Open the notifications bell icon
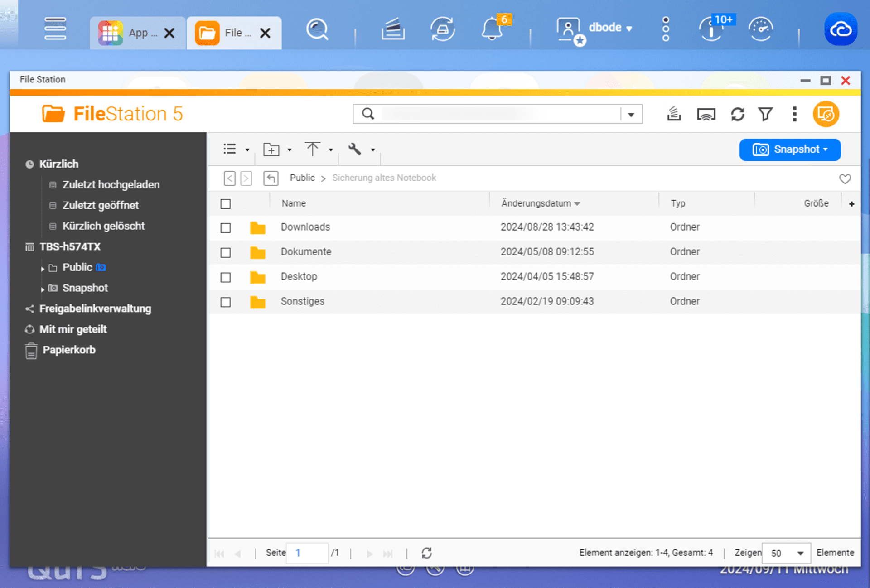Viewport: 870px width, 588px height. [x=492, y=29]
